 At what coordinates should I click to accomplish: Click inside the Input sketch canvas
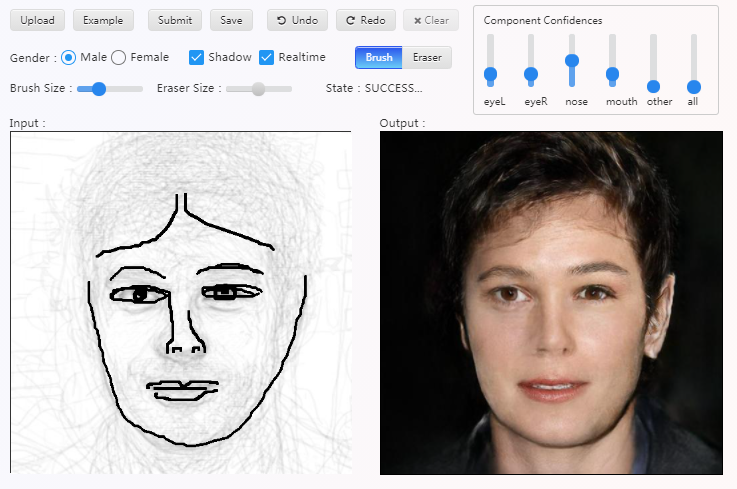(x=181, y=302)
